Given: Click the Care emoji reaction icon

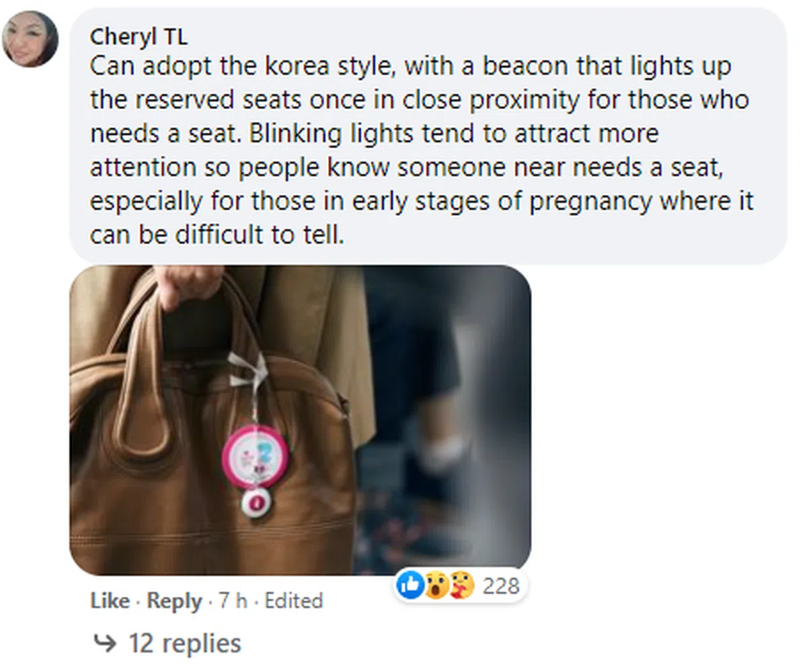Looking at the screenshot, I should (x=461, y=587).
